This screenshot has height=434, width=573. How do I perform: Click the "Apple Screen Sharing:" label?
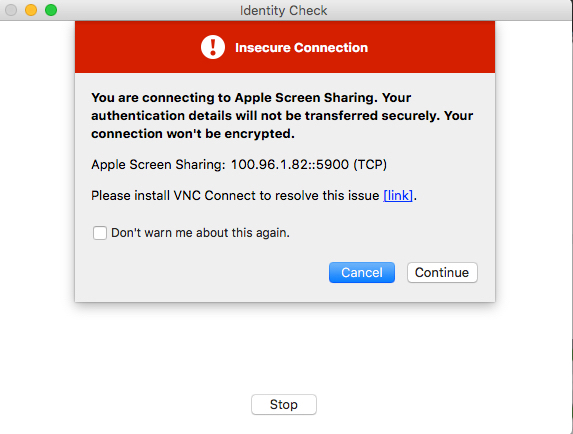pos(158,165)
